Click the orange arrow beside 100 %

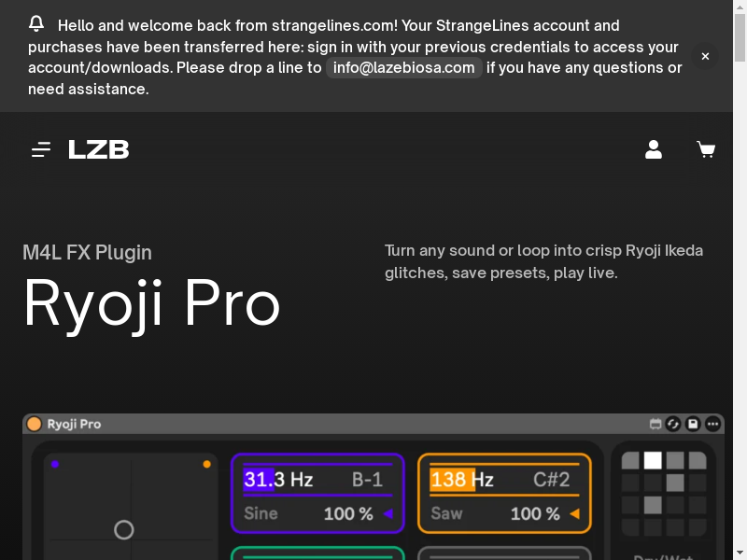pos(574,513)
